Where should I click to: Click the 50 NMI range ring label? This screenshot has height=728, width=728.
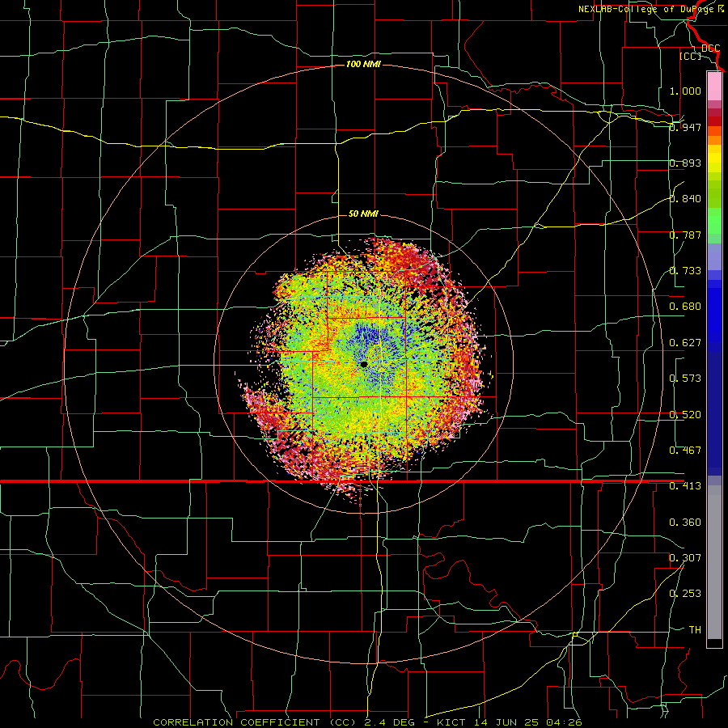[x=363, y=214]
